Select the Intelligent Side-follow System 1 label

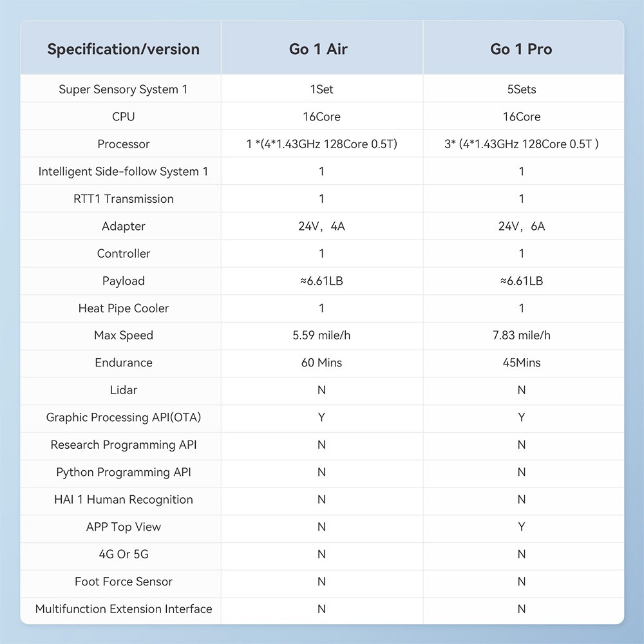point(123,171)
